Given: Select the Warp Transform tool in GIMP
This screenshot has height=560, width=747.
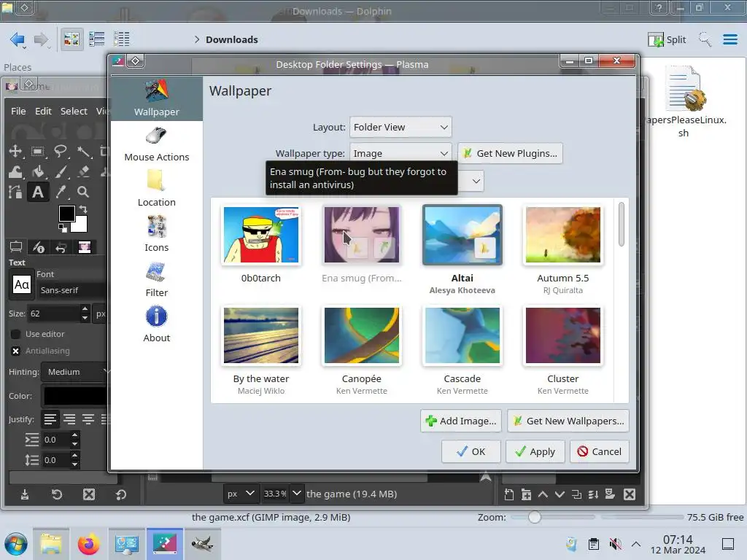Looking at the screenshot, I should tap(15, 171).
